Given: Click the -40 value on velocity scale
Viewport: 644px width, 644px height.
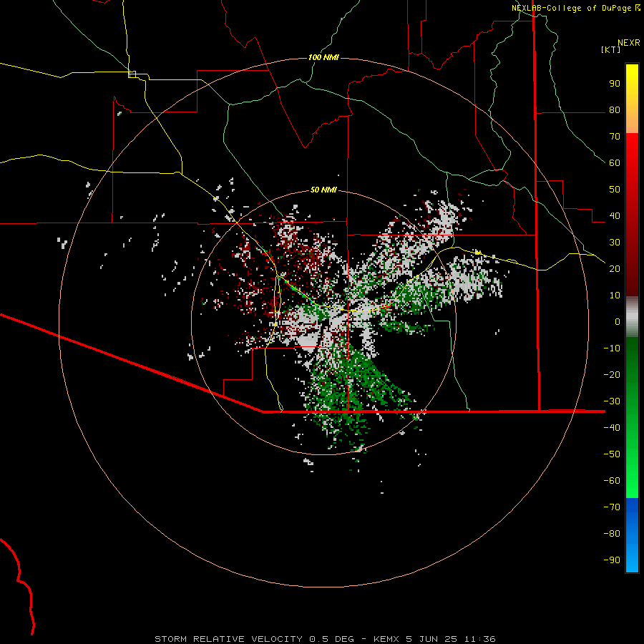Looking at the screenshot, I should pyautogui.click(x=612, y=428).
